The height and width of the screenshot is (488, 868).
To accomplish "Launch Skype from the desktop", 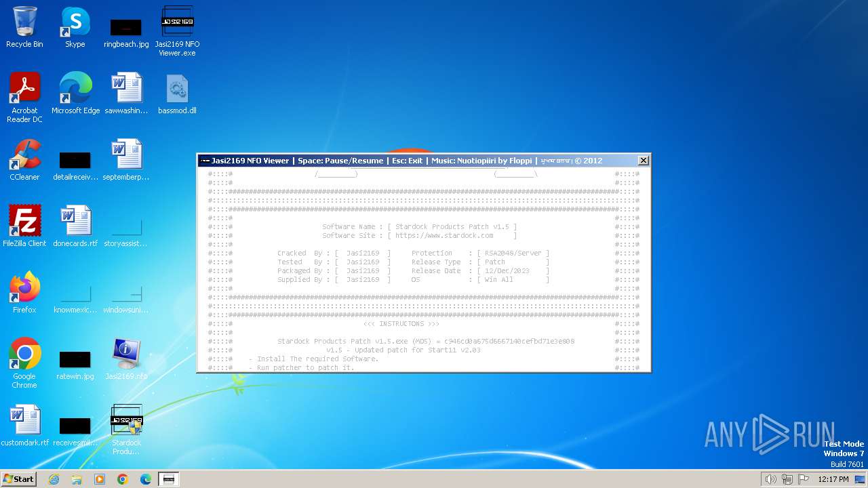I will (75, 27).
